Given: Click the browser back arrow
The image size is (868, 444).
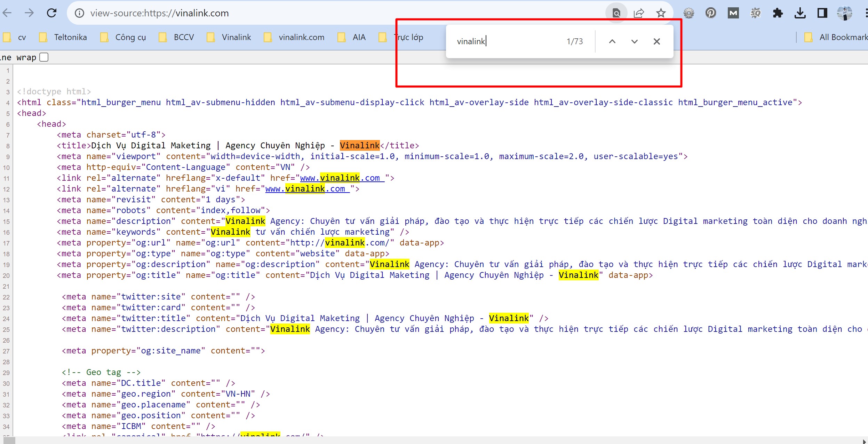Looking at the screenshot, I should click(7, 13).
